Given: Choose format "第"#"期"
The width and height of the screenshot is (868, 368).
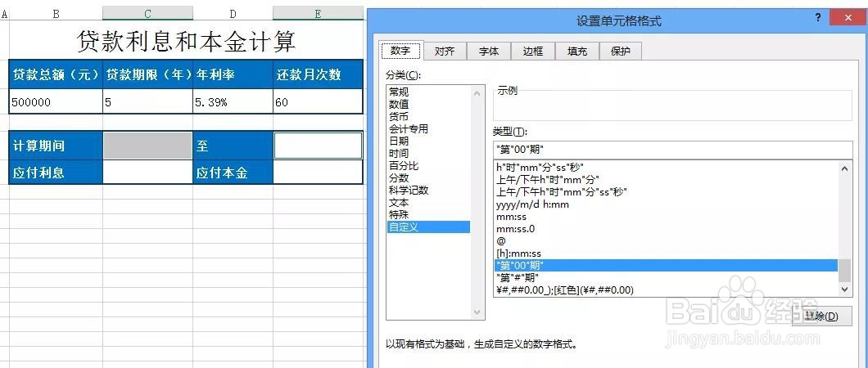Looking at the screenshot, I should click(x=666, y=277).
